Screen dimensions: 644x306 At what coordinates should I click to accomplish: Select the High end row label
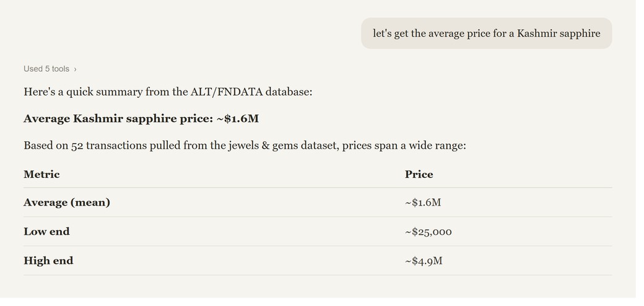click(x=48, y=261)
